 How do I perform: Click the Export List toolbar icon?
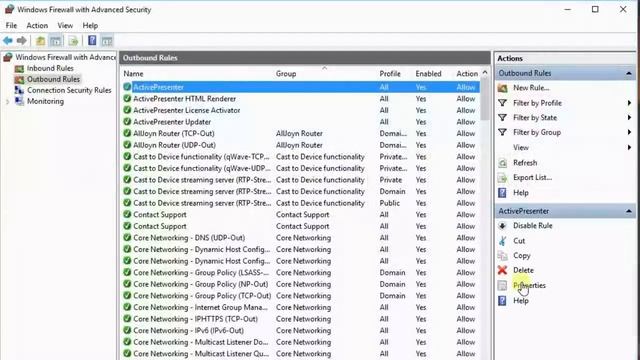point(73,41)
